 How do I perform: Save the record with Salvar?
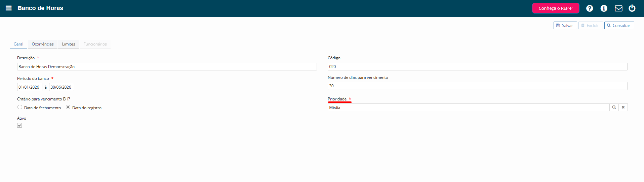[565, 26]
